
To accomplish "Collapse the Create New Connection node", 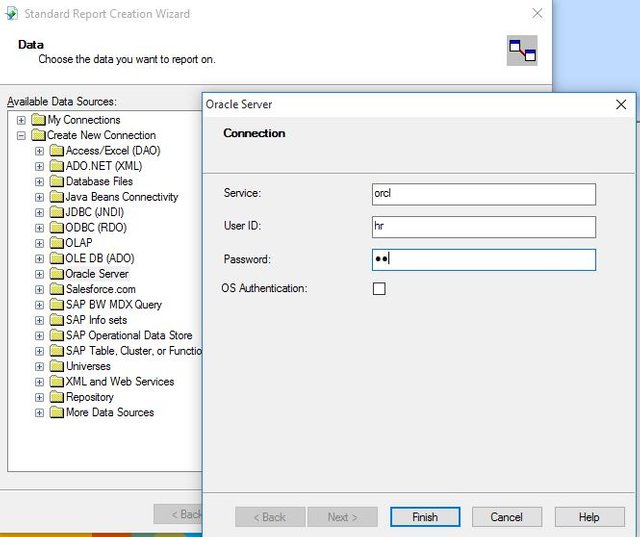I will (x=21, y=135).
